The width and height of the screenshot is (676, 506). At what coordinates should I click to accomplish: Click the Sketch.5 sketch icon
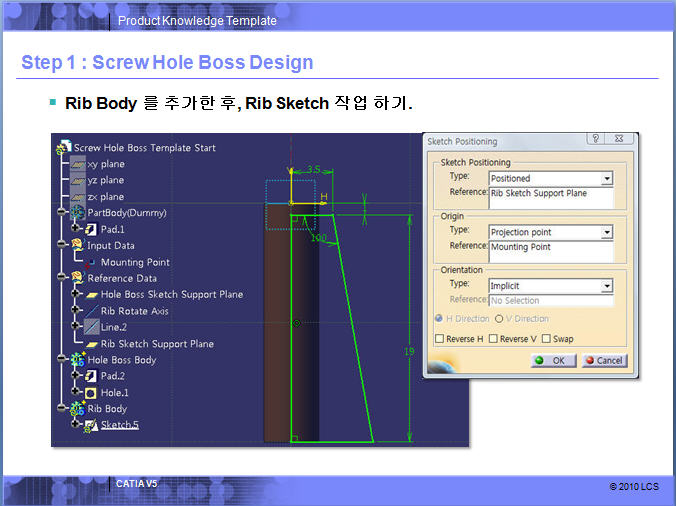point(91,425)
